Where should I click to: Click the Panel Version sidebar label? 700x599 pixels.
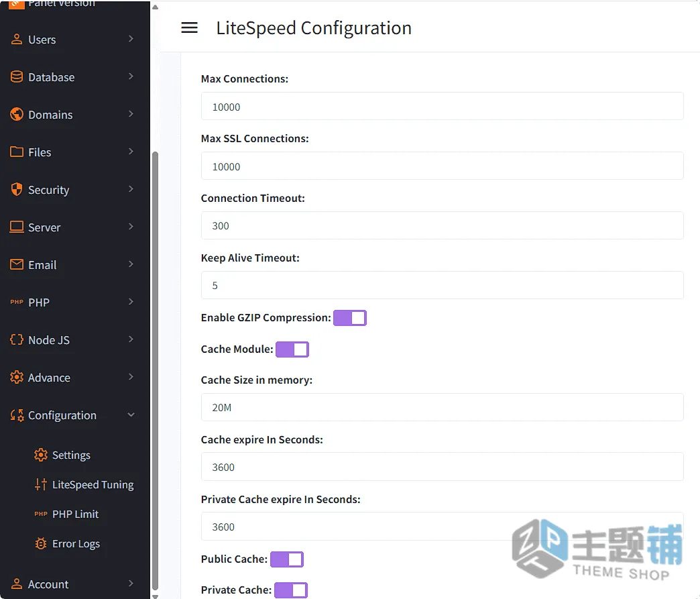pyautogui.click(x=62, y=3)
